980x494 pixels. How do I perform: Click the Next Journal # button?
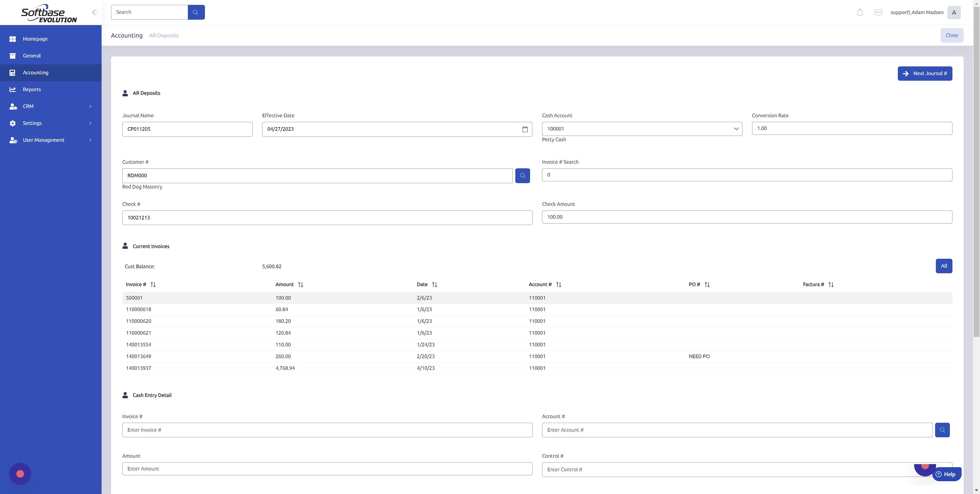(925, 74)
